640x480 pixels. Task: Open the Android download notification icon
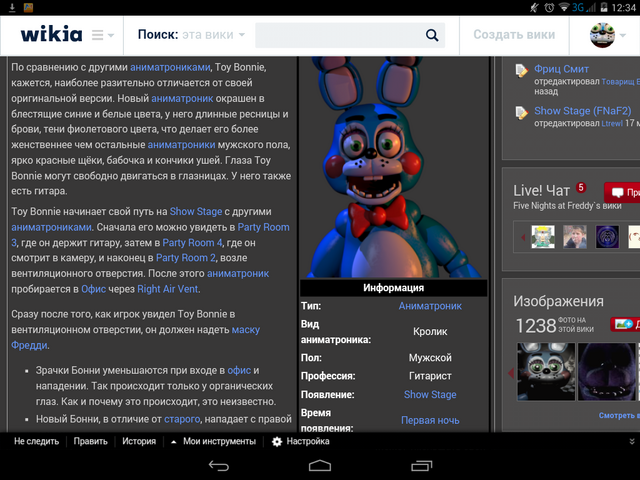[x=12, y=7]
